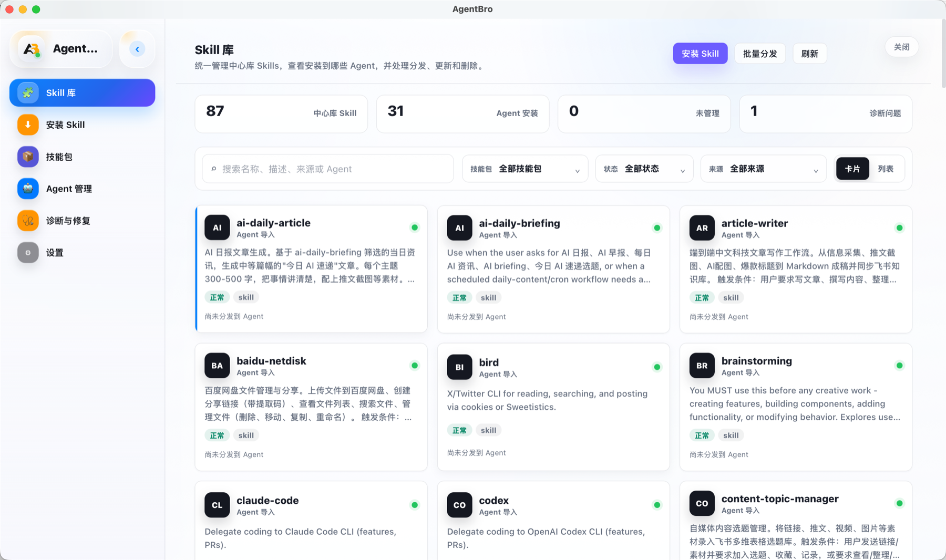Click green status dot on brainstorming
The width and height of the screenshot is (946, 560).
[x=899, y=366]
